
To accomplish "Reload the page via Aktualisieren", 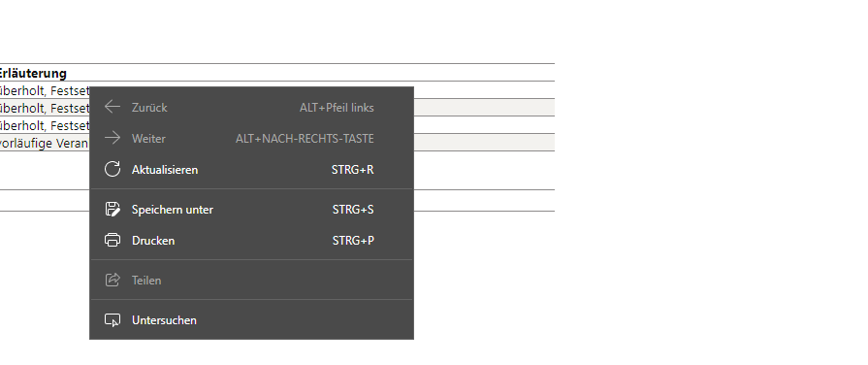I will (251, 170).
